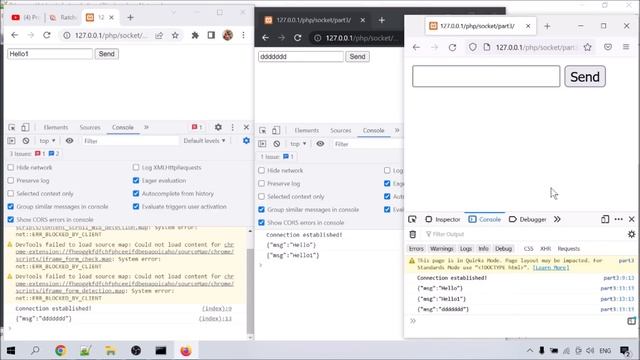Reload page in middle dark Chrome window

coord(298,38)
